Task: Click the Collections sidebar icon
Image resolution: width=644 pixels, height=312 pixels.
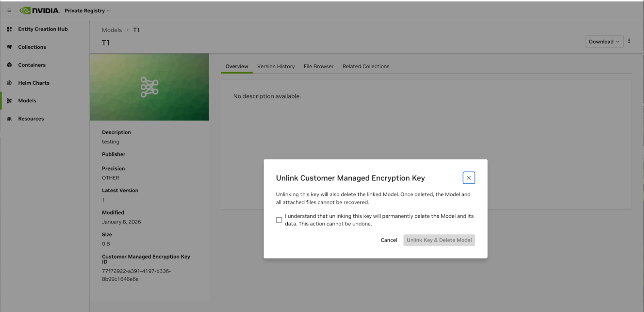Action: coord(9,47)
